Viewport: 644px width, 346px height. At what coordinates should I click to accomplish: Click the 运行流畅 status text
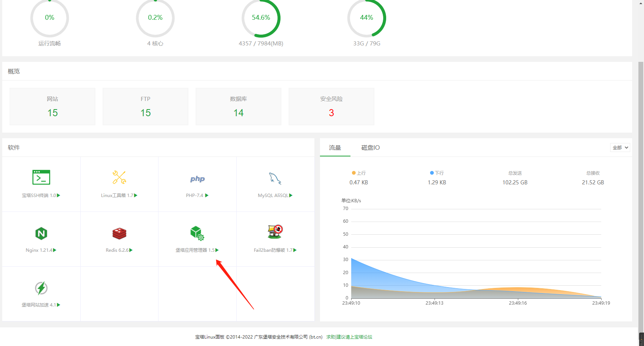click(x=49, y=44)
